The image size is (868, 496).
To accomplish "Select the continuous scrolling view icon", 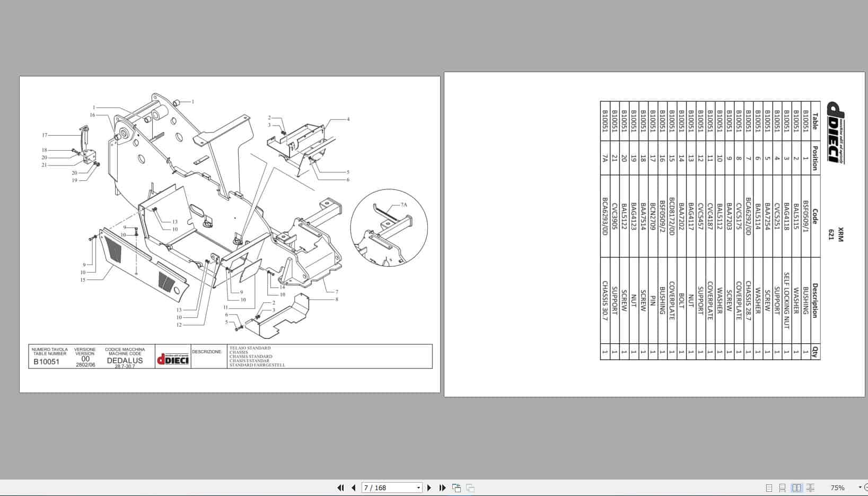I will (783, 487).
